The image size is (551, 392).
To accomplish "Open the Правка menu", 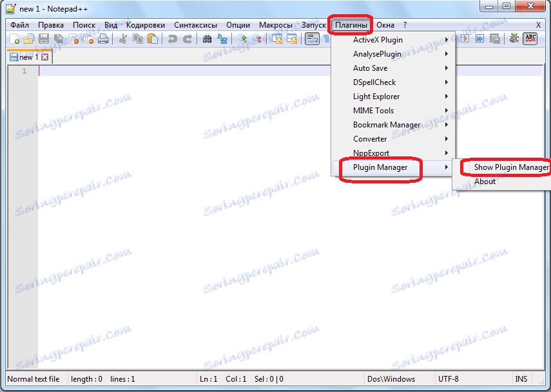I will tap(51, 25).
